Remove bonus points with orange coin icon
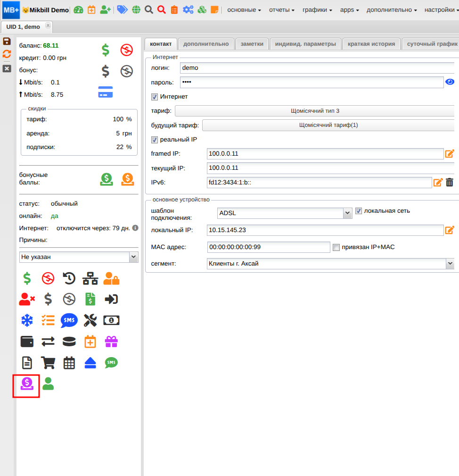The height and width of the screenshot is (476, 459). pyautogui.click(x=128, y=179)
